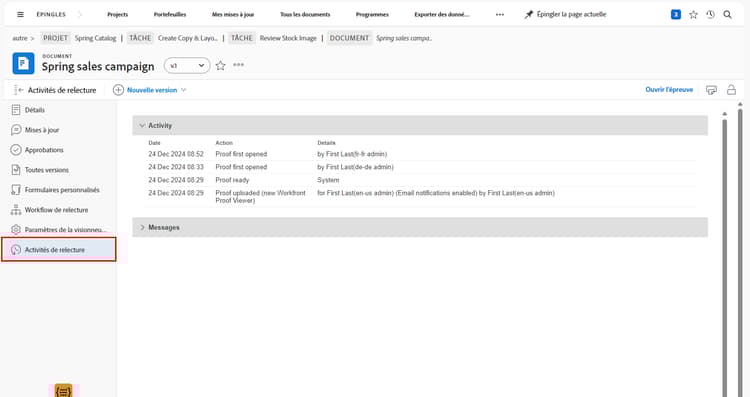This screenshot has height=397, width=750.
Task: Click the page outer vertical scrollbar
Action: coord(740,254)
